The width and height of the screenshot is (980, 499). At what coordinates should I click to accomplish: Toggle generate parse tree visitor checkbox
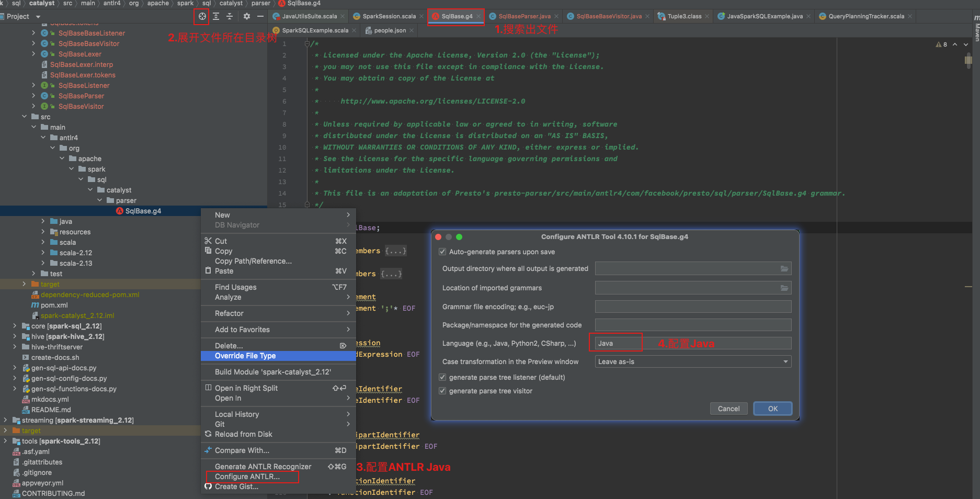coord(442,391)
